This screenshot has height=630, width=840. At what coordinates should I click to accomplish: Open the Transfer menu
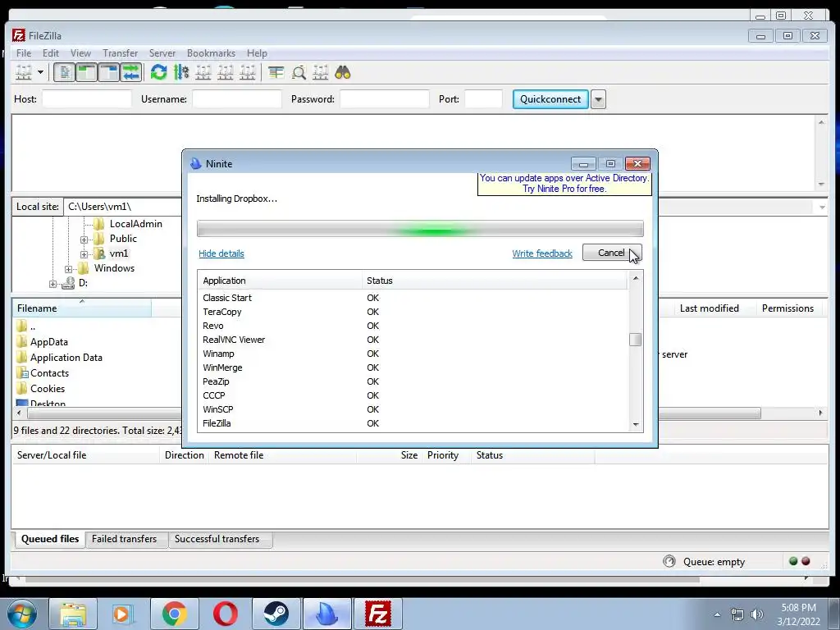click(120, 53)
